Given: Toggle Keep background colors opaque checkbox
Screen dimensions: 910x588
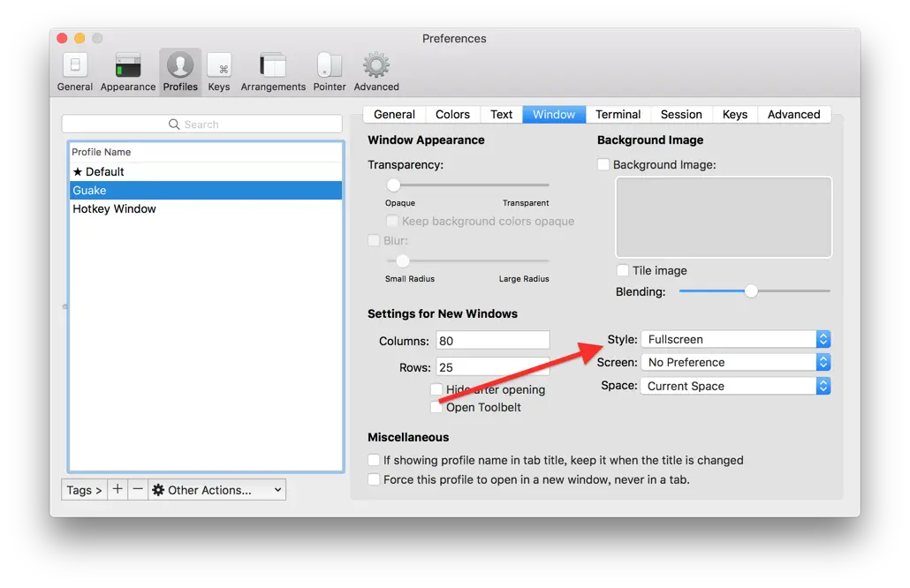Looking at the screenshot, I should pos(392,221).
